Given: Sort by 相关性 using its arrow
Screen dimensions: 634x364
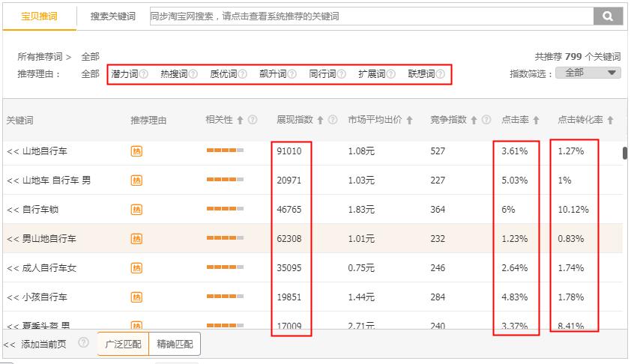Looking at the screenshot, I should pos(240,120).
